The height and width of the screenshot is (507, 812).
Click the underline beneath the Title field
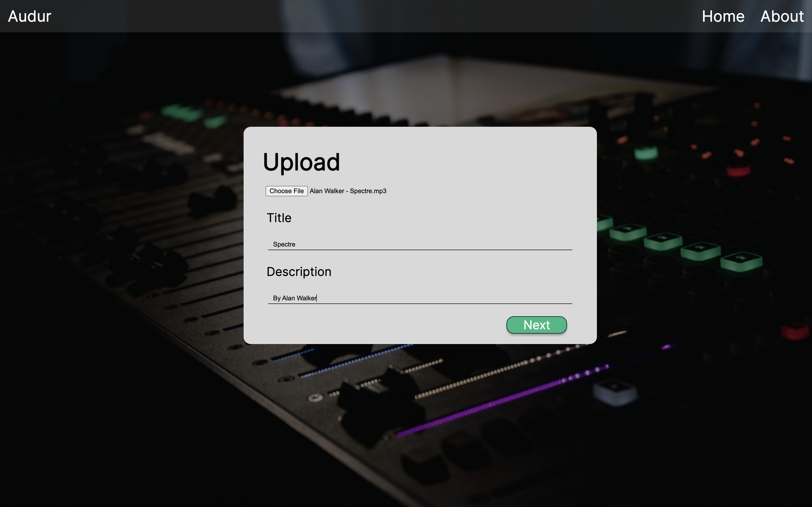tap(420, 250)
